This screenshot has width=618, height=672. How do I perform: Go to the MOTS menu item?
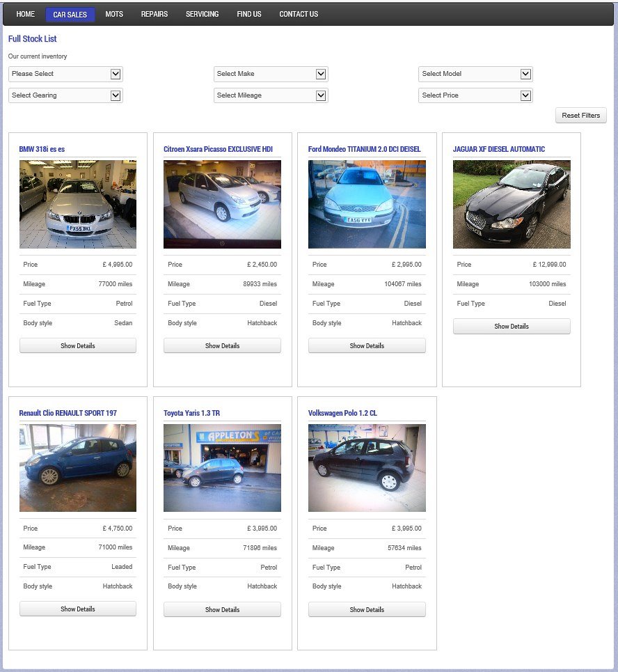114,14
